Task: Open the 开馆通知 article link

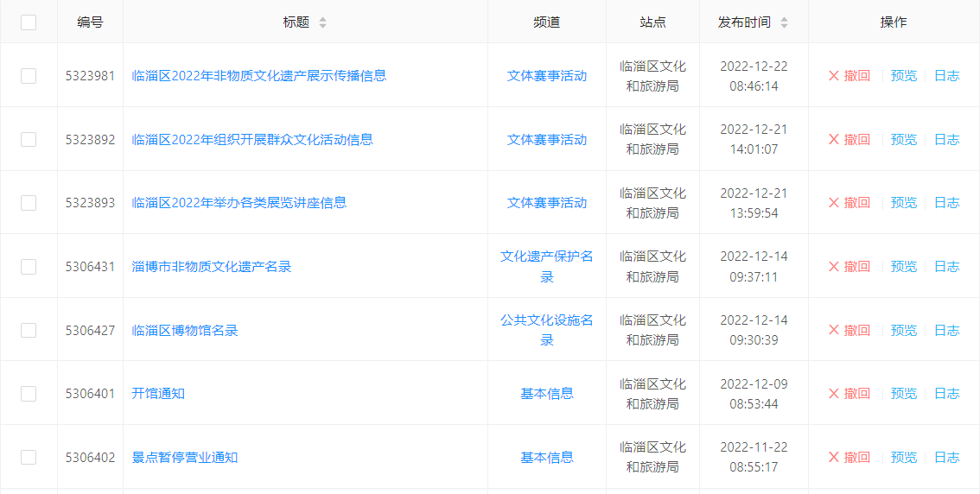Action: pyautogui.click(x=158, y=394)
